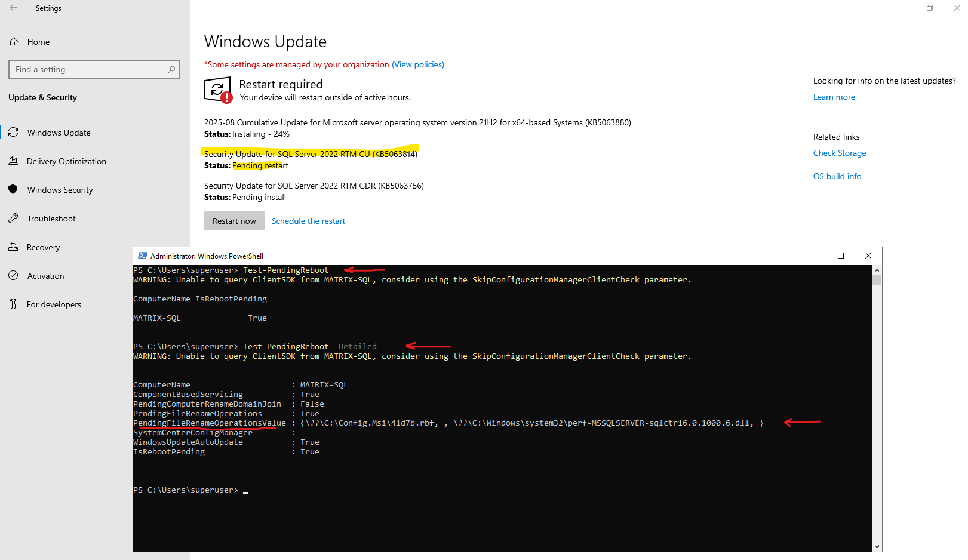968x560 pixels.
Task: Focus the Find a setting search box
Action: coord(94,70)
